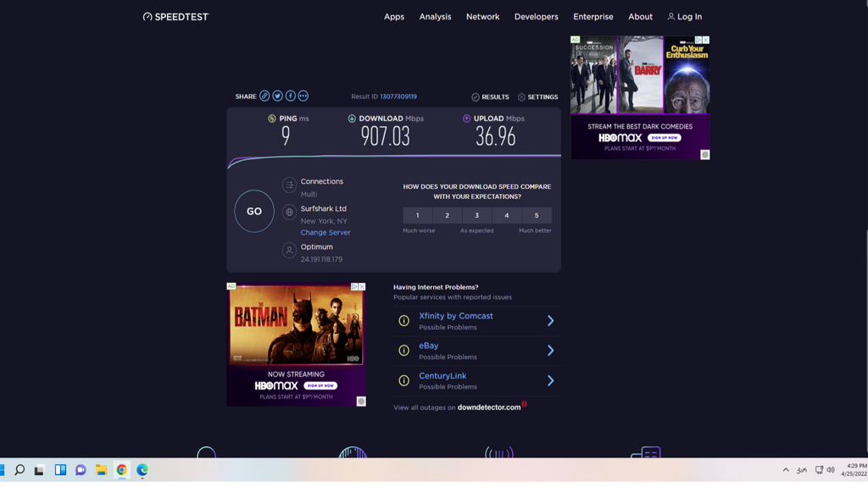
Task: Click the Download arrow icon
Action: 352,119
